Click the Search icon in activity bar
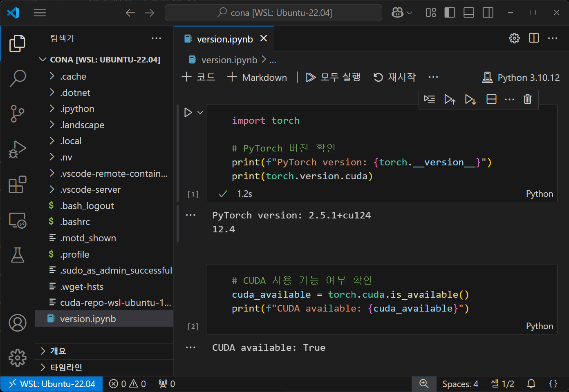This screenshot has width=569, height=392. pyautogui.click(x=17, y=78)
